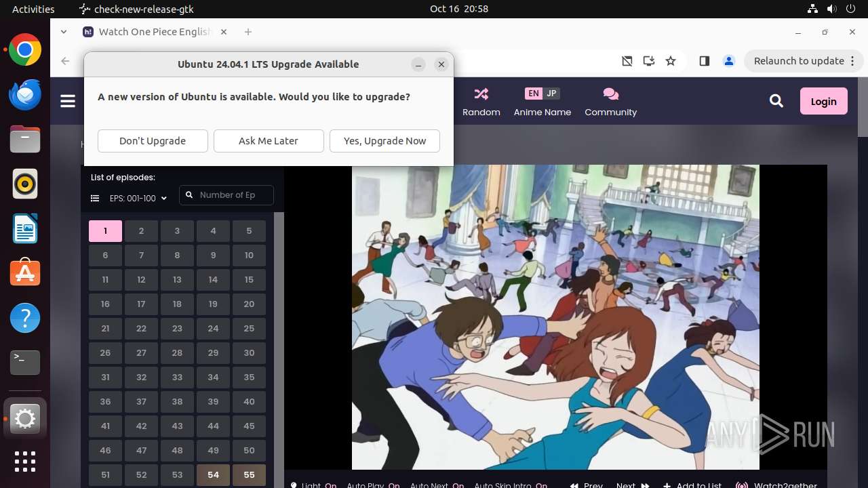Launch Thunderbird Mail from the dock

click(25, 95)
